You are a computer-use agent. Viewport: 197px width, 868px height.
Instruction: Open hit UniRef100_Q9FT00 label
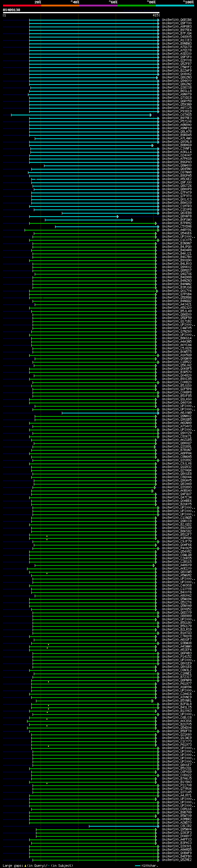point(177,23)
